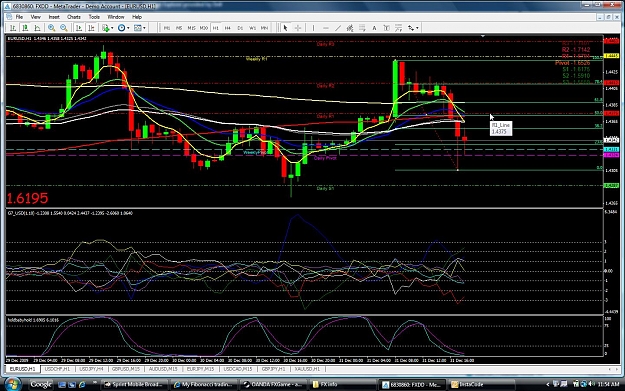The image size is (625, 391).
Task: Open My Fibonacci trading taskbar item
Action: tap(204, 385)
